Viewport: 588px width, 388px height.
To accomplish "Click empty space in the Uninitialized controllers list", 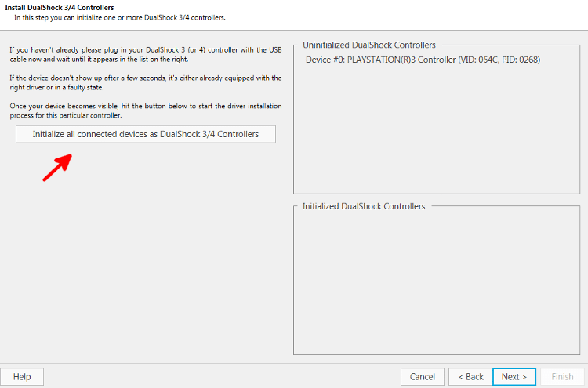I will [x=437, y=129].
